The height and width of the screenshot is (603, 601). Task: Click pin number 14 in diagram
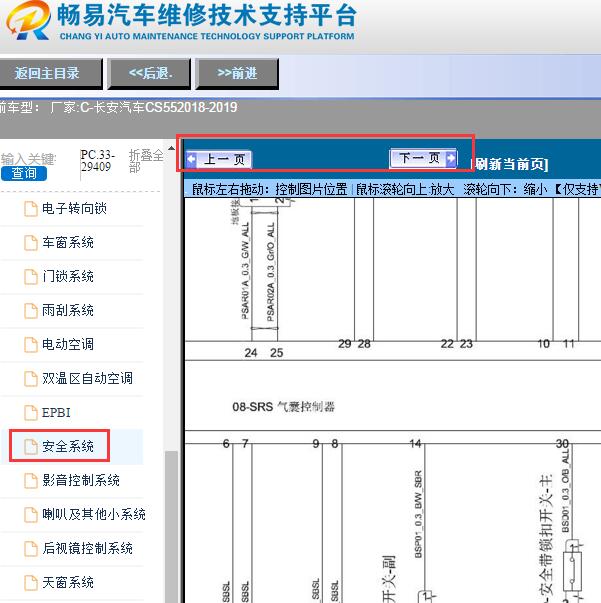pyautogui.click(x=415, y=444)
